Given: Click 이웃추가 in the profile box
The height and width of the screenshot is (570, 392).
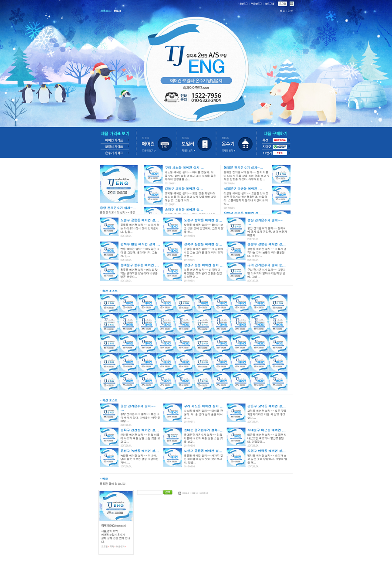Looking at the screenshot, I should click(x=121, y=546).
